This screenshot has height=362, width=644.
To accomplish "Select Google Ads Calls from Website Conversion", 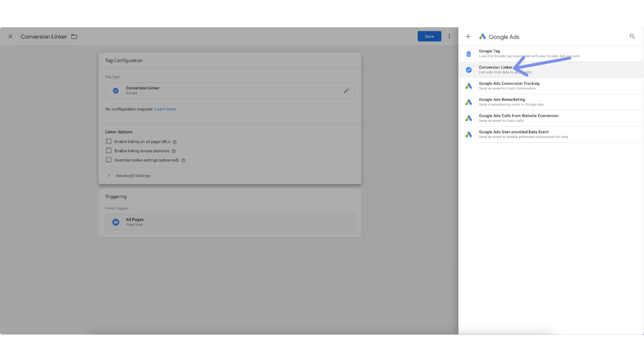I will click(519, 118).
